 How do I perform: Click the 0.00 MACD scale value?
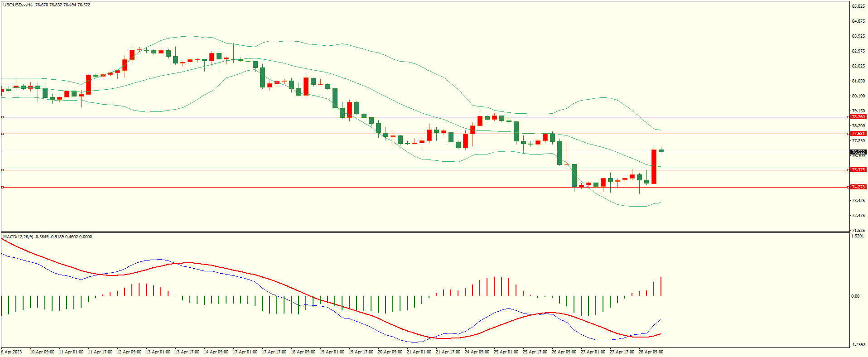point(855,296)
